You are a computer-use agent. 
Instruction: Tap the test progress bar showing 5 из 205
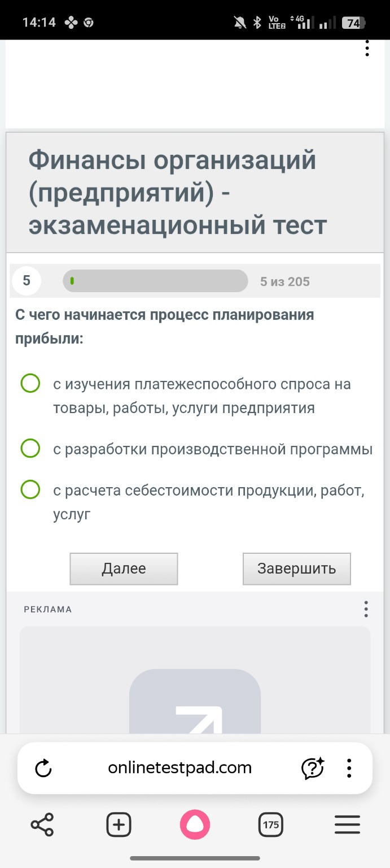(x=155, y=280)
